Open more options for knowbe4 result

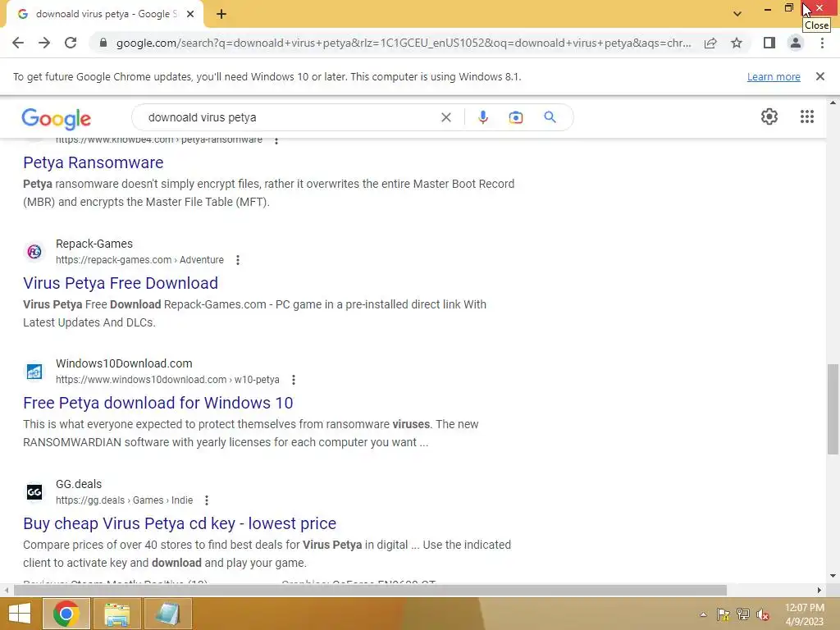(276, 140)
